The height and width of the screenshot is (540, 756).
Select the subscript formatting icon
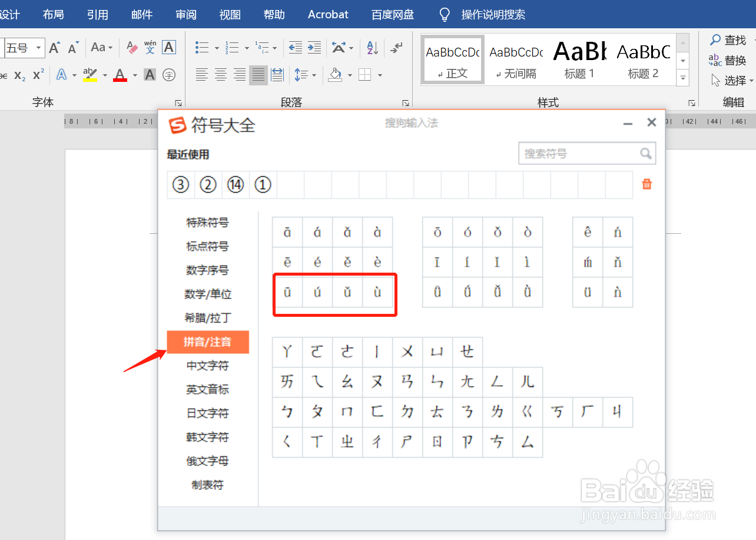[19, 75]
